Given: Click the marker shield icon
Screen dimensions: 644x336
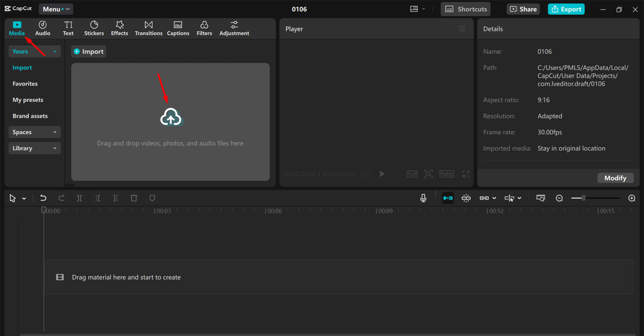Looking at the screenshot, I should 152,198.
